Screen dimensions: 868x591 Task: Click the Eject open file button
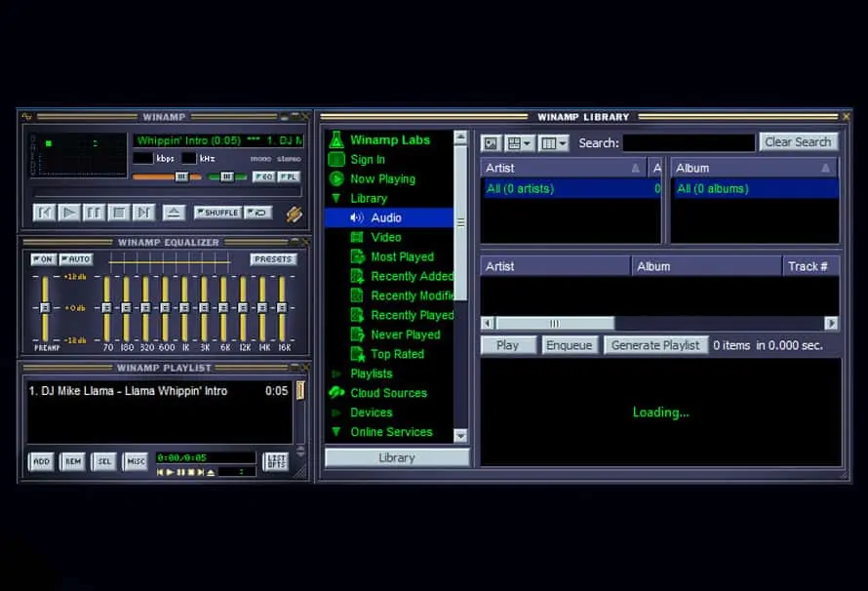pos(174,213)
